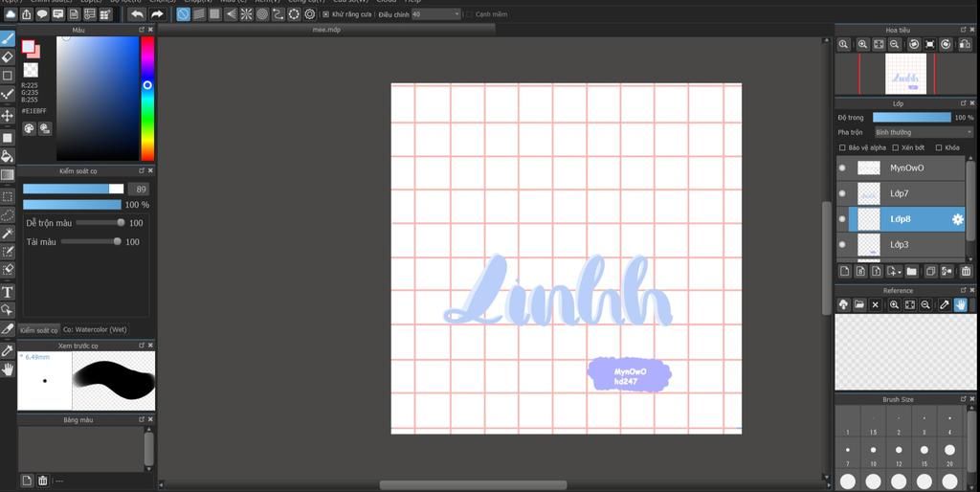Check the Xén bớt option
This screenshot has height=492, width=980.
point(896,147)
